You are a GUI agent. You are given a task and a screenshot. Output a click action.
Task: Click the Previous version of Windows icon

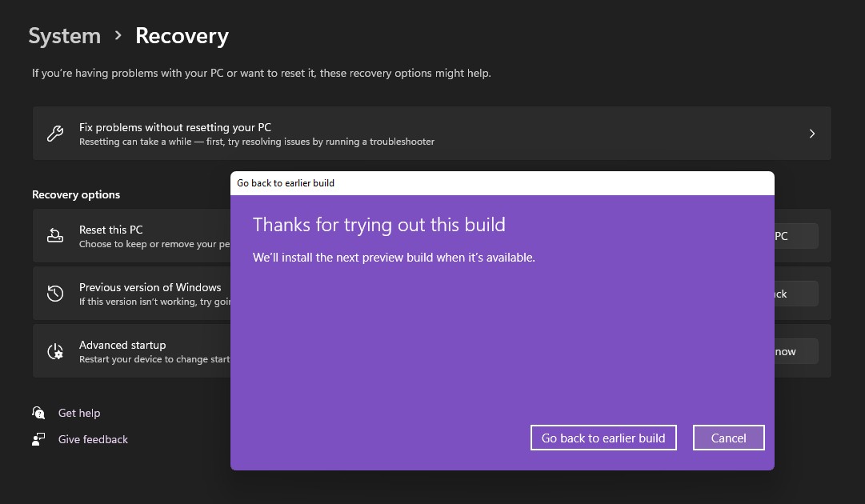55,294
